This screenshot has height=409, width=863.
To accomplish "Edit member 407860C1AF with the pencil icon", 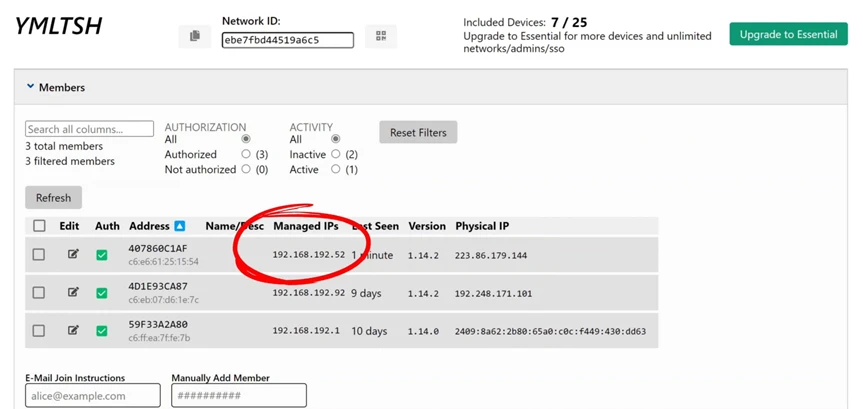I will [73, 254].
